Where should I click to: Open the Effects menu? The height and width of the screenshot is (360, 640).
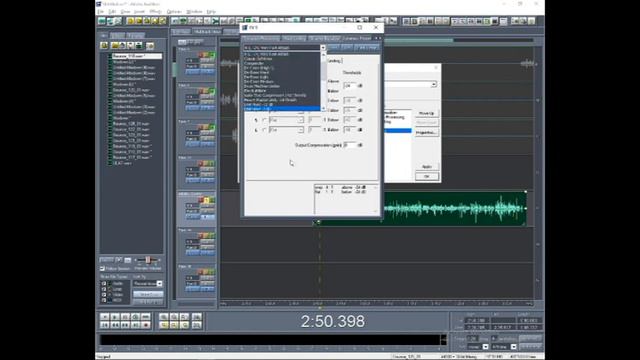point(156,11)
